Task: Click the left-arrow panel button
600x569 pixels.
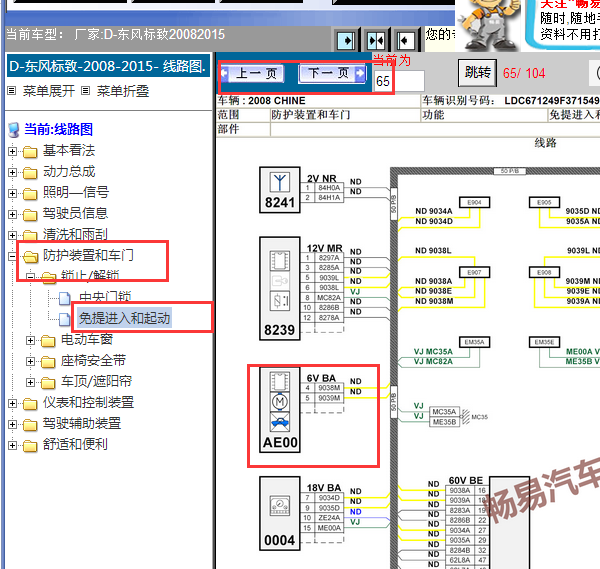Action: (x=406, y=40)
